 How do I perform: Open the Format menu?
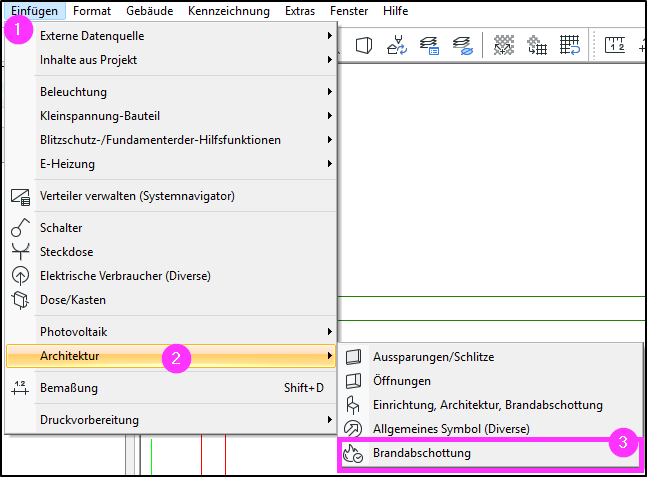92,11
